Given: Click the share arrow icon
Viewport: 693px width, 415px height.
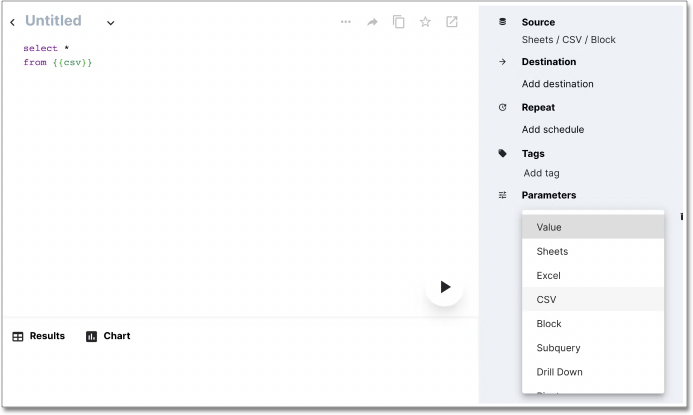Looking at the screenshot, I should click(x=372, y=22).
